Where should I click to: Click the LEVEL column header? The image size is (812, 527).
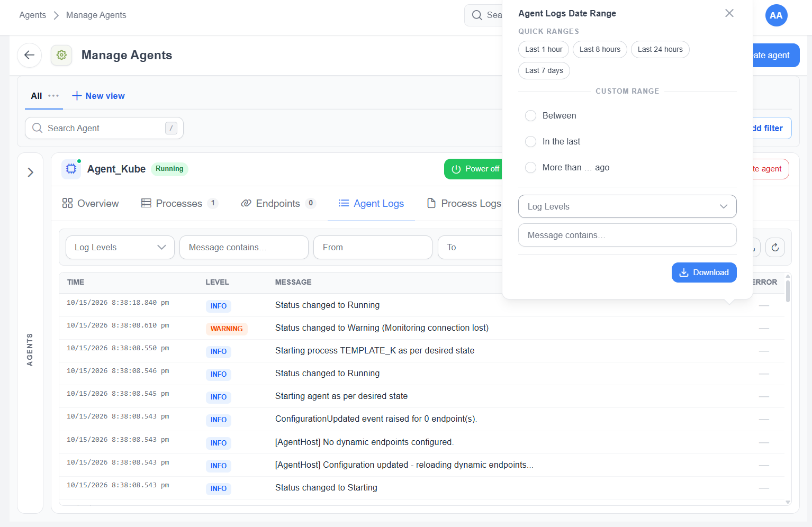[218, 283]
